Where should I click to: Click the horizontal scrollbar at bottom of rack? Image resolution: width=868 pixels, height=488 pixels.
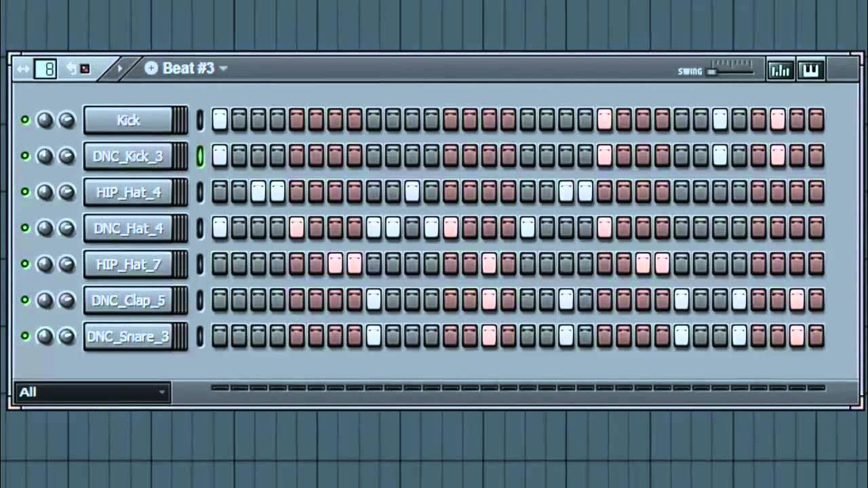[519, 388]
